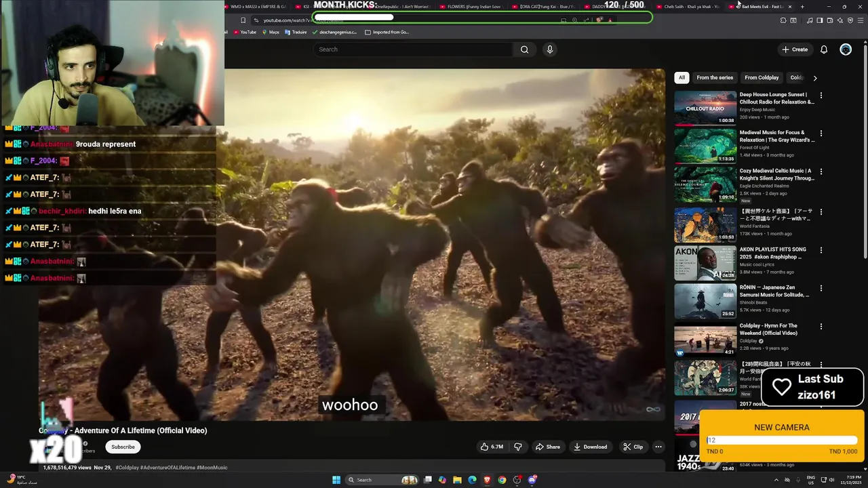Click ENG US language indicator

coord(811,480)
